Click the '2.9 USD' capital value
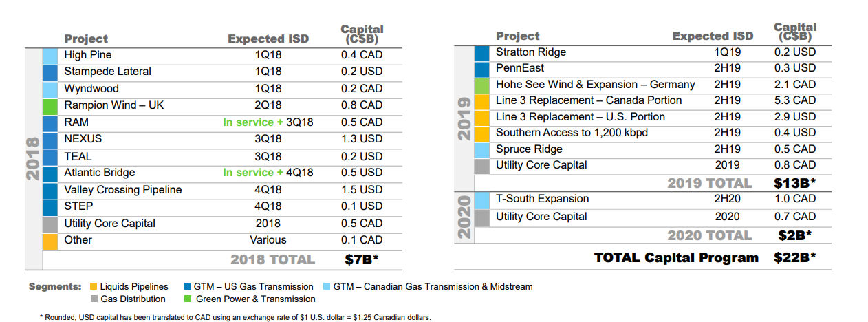The image size is (868, 322). pos(795,117)
